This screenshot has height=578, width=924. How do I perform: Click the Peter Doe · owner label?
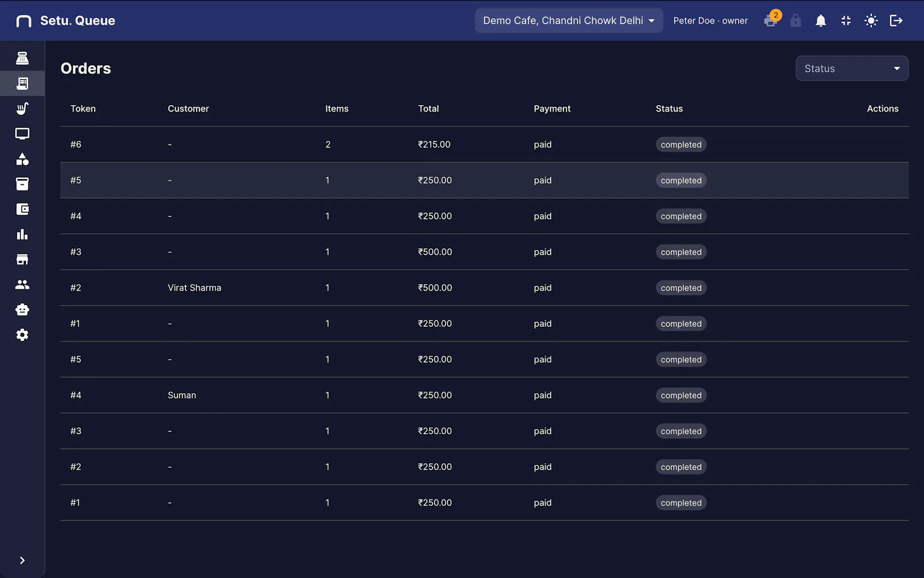(x=710, y=21)
